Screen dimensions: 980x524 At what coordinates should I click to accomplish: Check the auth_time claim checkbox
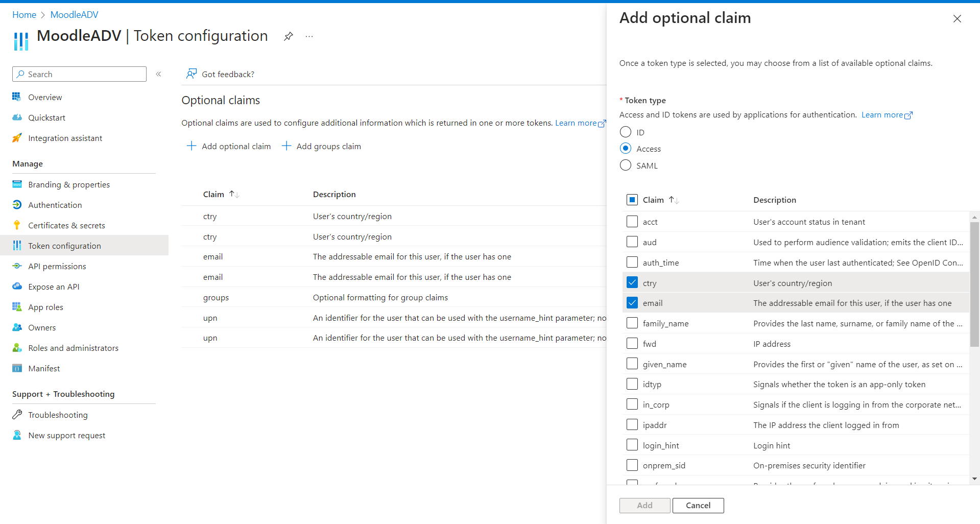(632, 262)
